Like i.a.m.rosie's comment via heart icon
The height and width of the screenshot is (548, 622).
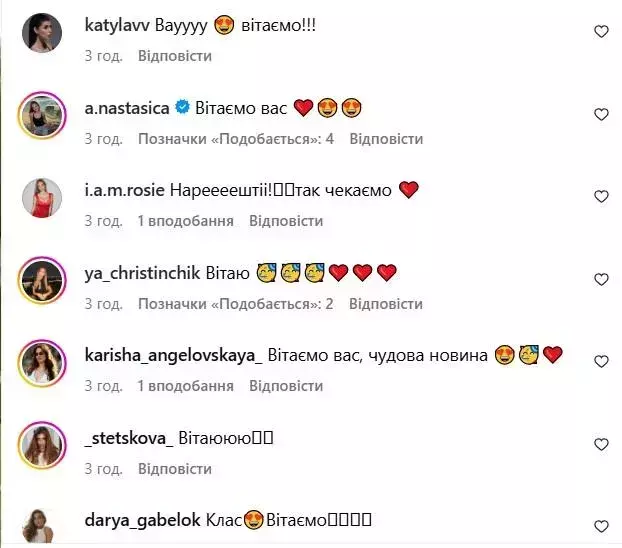coord(601,196)
